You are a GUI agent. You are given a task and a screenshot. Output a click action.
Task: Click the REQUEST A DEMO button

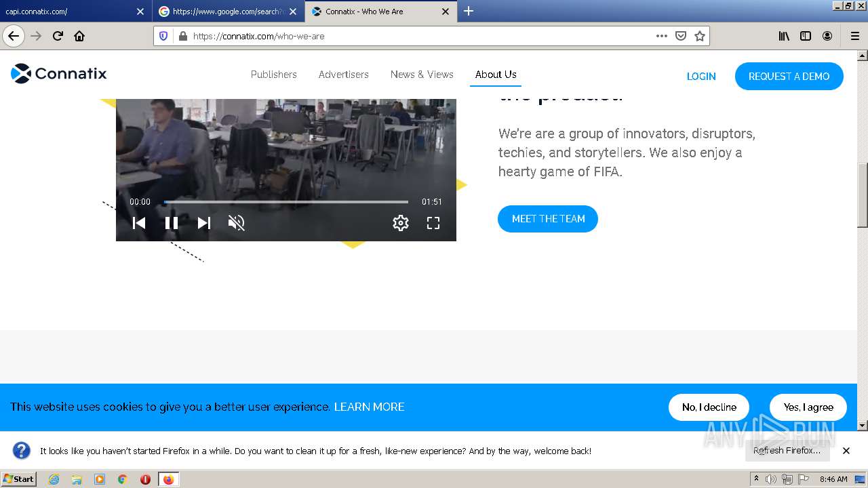tap(789, 77)
